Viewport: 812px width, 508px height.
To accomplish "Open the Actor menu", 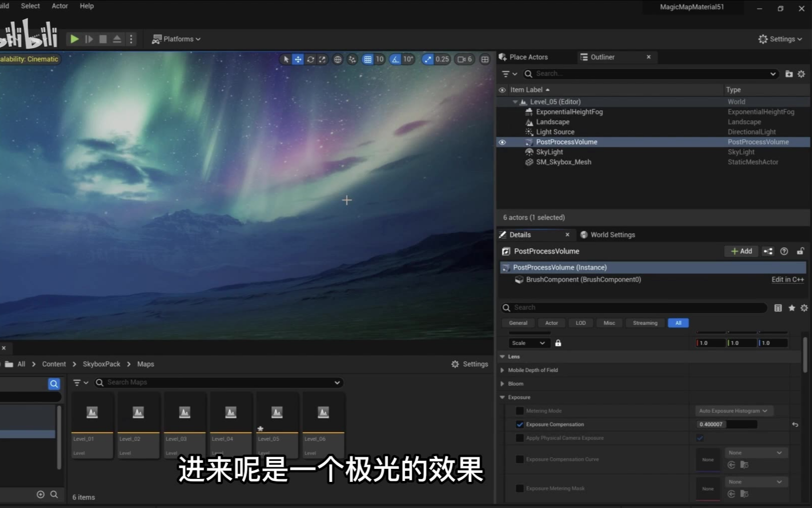I will 60,6.
